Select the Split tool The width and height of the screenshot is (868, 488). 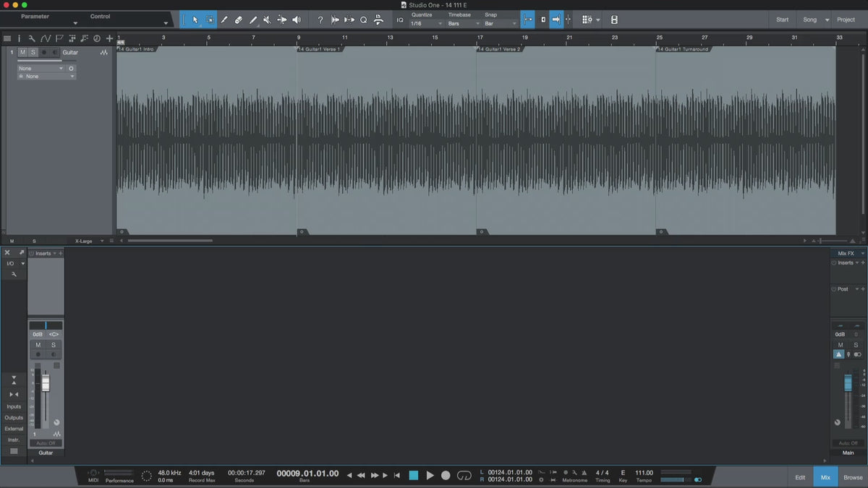[x=224, y=20]
